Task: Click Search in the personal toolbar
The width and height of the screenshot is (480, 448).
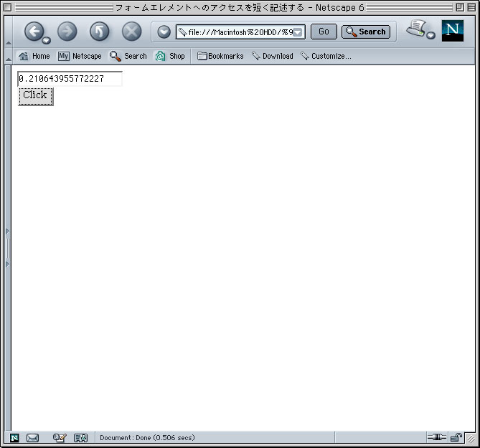Action: click(128, 56)
